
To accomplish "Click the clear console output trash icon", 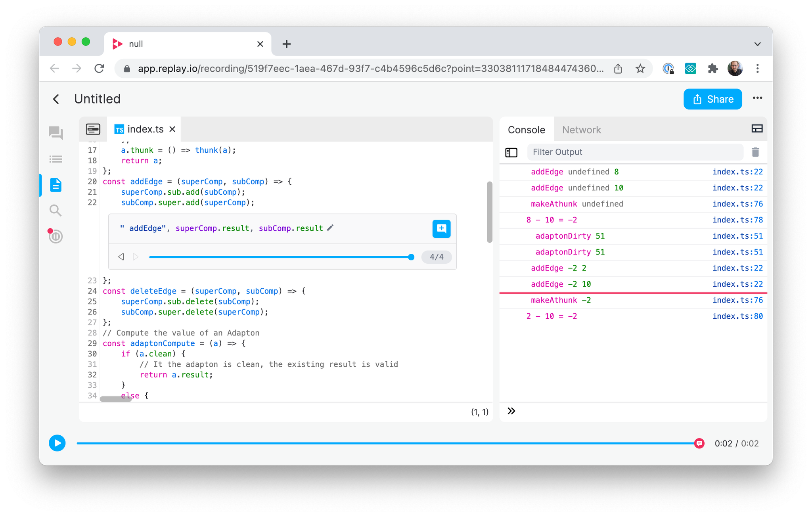I will (755, 152).
